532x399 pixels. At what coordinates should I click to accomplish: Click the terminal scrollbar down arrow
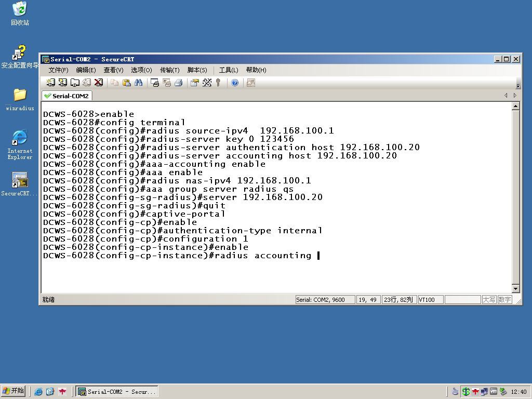[x=515, y=289]
